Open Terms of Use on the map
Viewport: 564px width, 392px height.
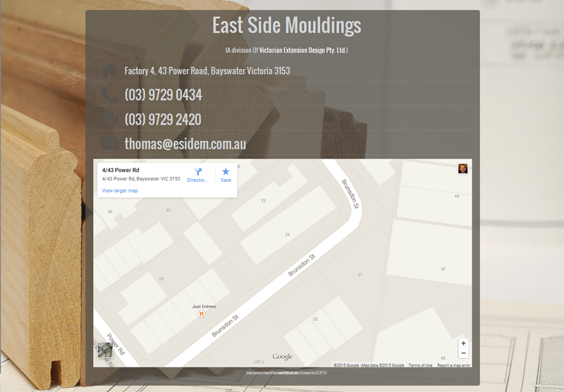point(420,365)
